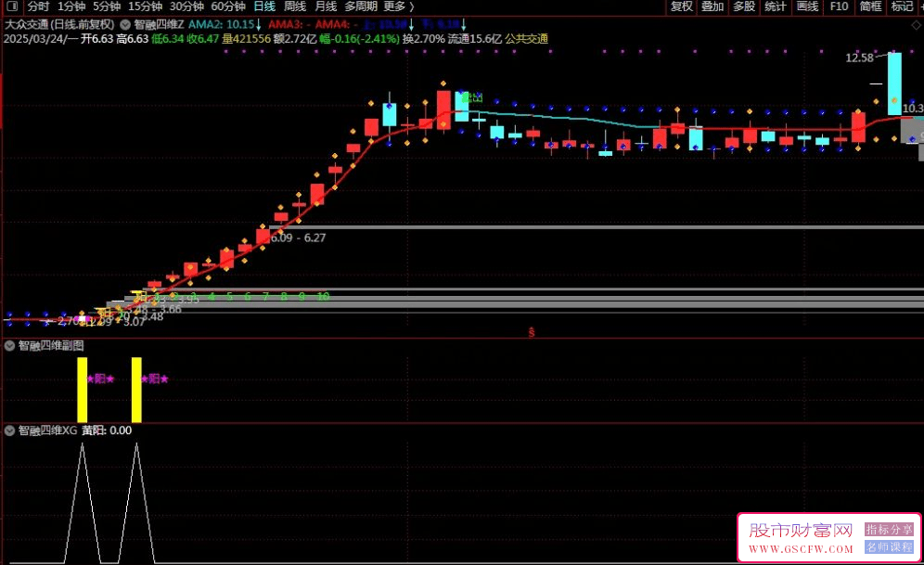Click the 6.09 - 6.27 gap label
This screenshot has width=924, height=565.
pyautogui.click(x=298, y=238)
